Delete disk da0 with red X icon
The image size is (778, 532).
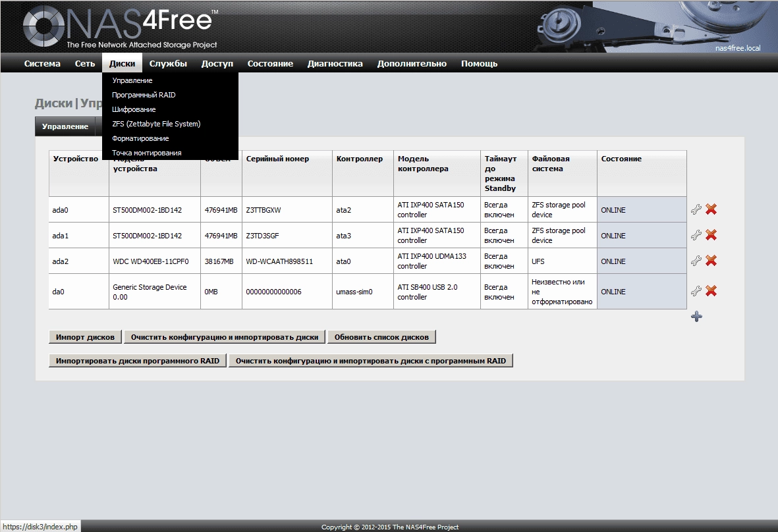click(x=711, y=291)
